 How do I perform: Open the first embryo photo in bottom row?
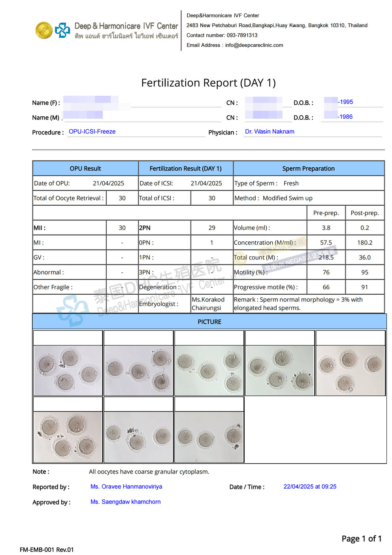tap(68, 437)
